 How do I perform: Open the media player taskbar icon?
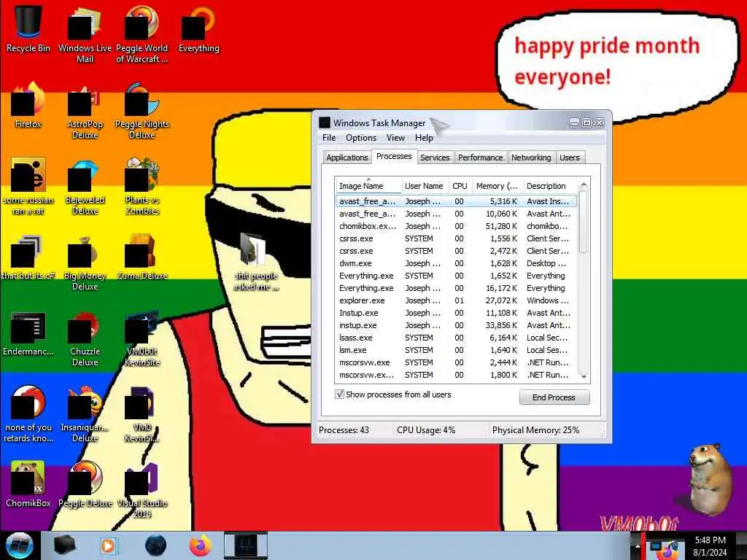[x=108, y=545]
